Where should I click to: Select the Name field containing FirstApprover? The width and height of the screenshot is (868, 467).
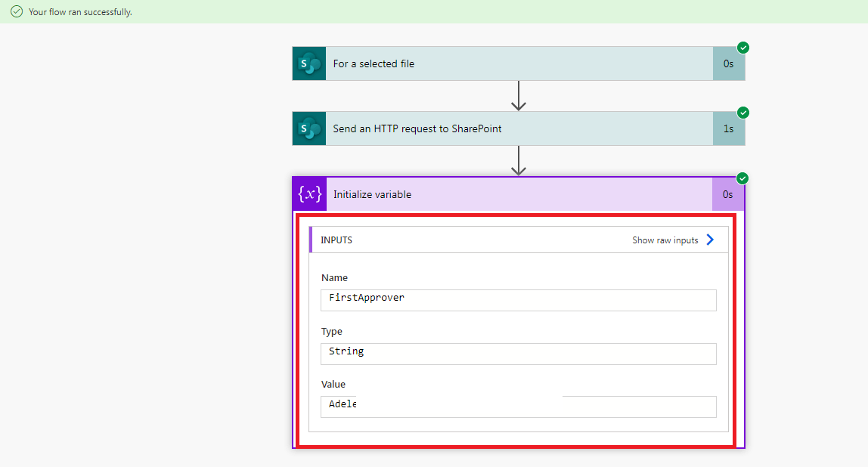coord(519,300)
